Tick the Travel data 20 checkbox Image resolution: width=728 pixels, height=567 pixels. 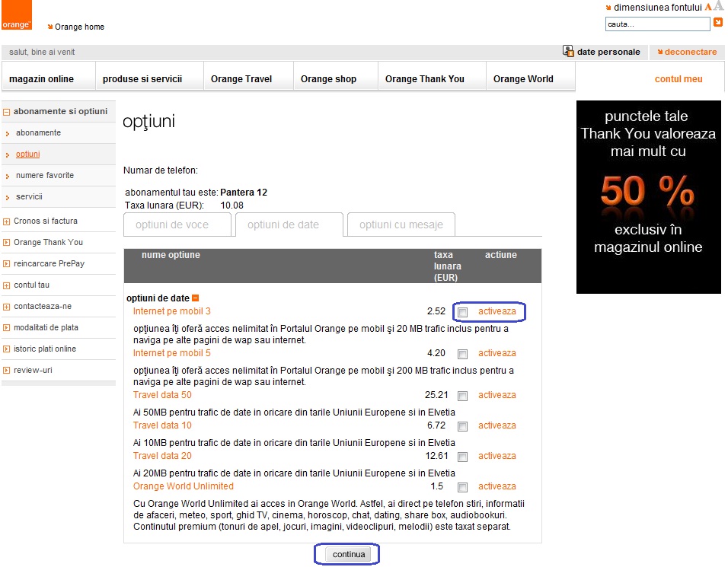(462, 457)
